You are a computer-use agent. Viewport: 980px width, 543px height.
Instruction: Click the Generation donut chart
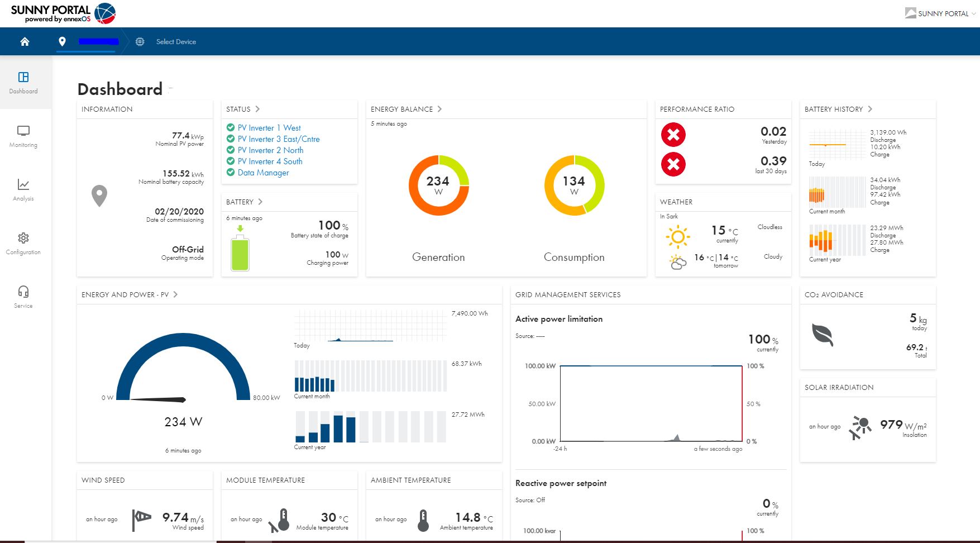click(x=438, y=185)
